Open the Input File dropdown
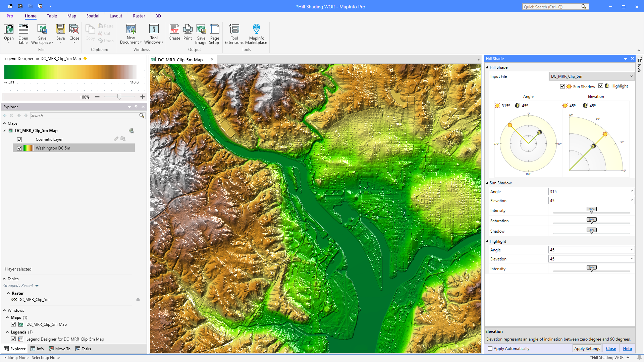 (x=592, y=76)
